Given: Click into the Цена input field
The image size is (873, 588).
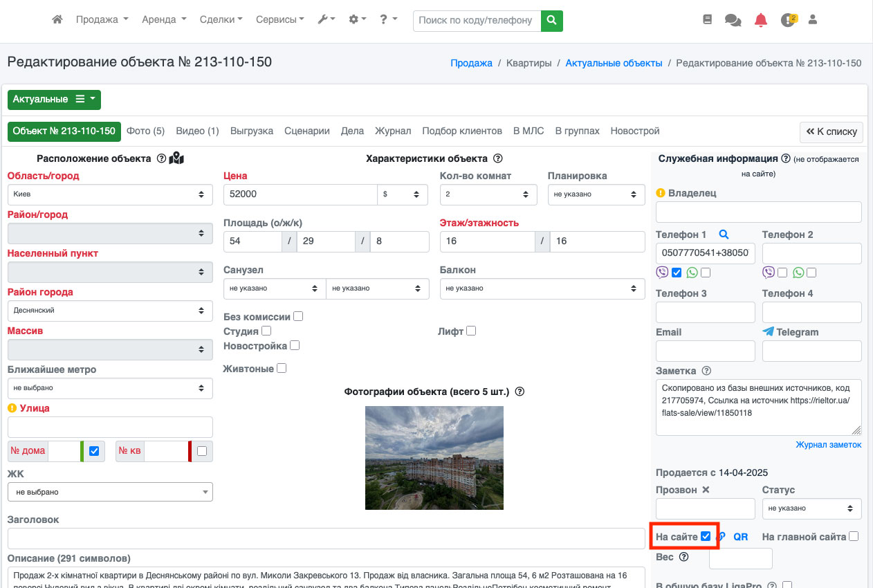Looking at the screenshot, I should pos(300,194).
